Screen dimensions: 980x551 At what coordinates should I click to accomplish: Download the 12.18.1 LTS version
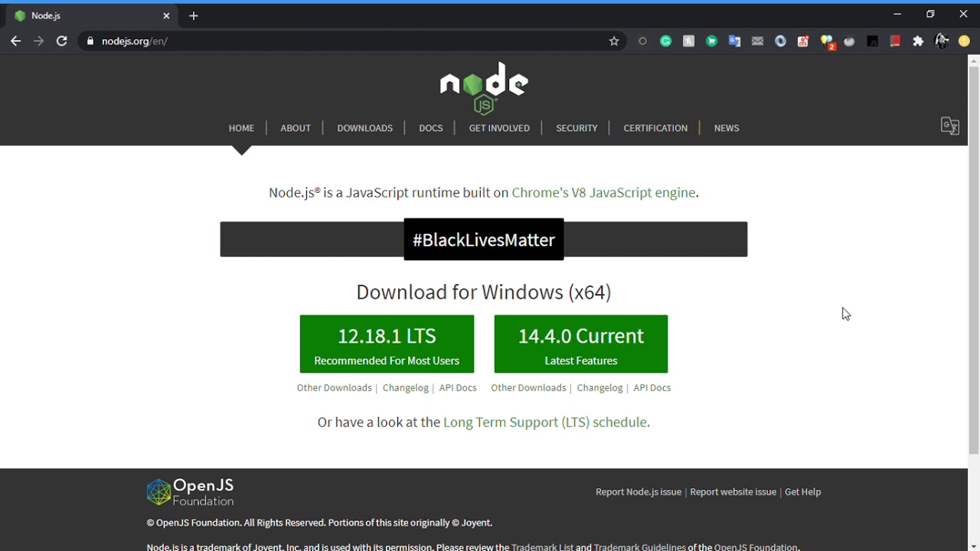(x=387, y=344)
